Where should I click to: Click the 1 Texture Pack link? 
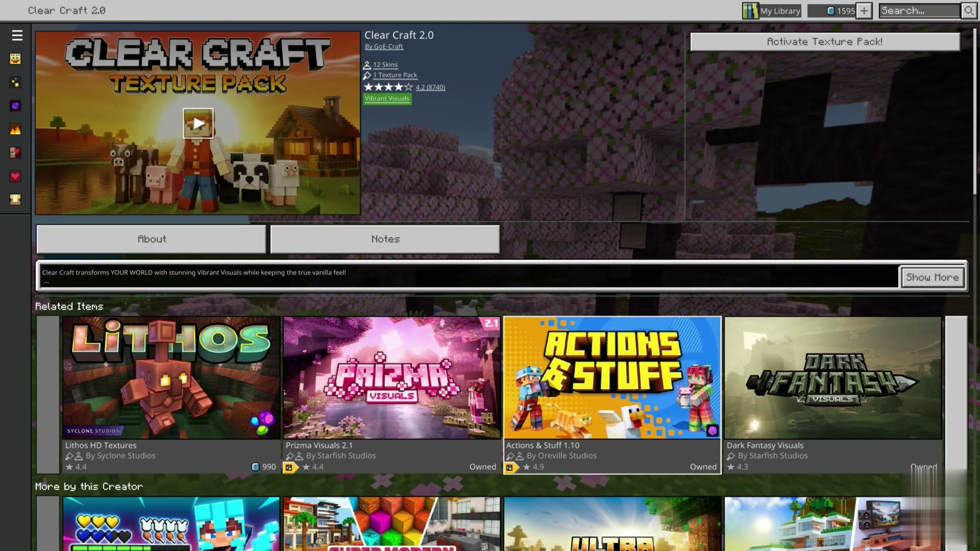(395, 75)
